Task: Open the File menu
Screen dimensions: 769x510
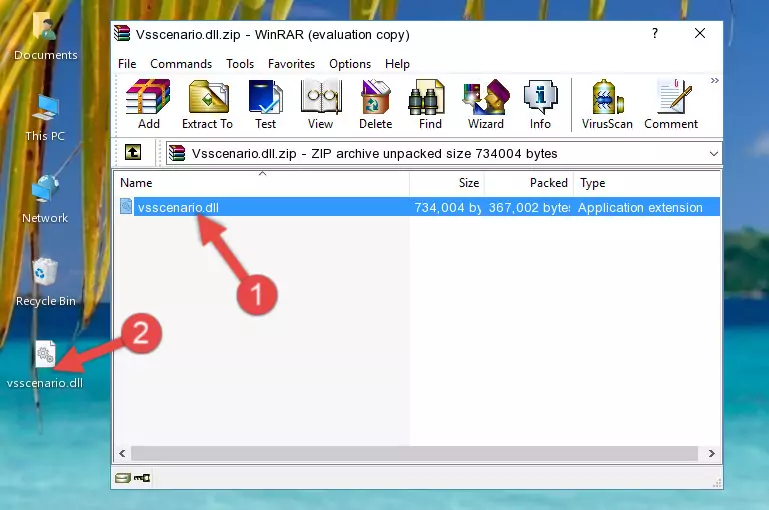Action: [127, 64]
